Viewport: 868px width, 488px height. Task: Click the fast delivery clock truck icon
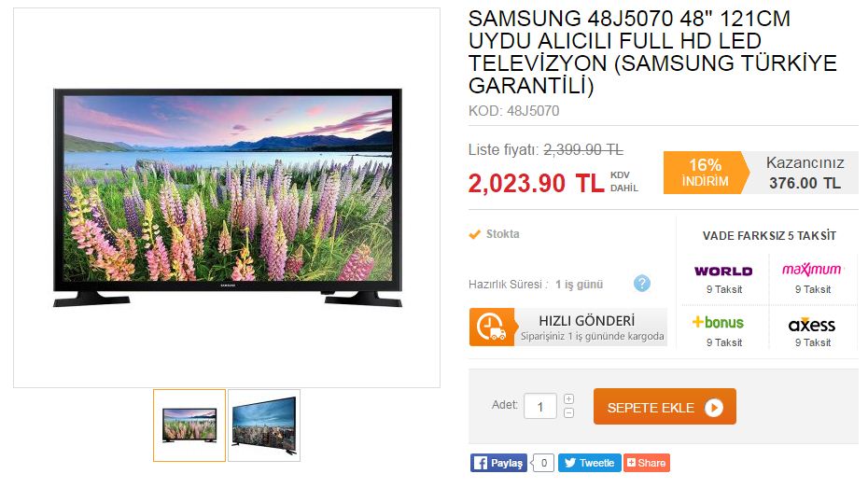click(x=492, y=327)
